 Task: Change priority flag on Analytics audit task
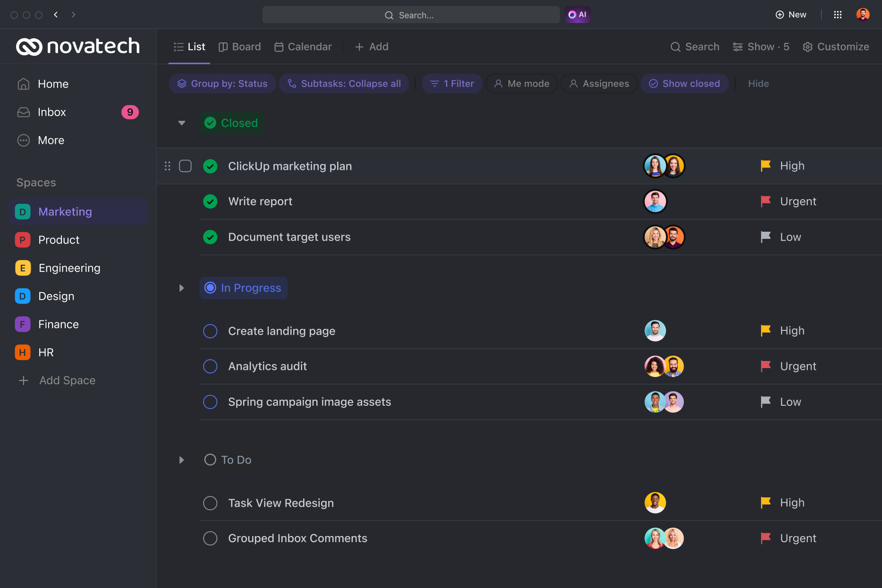click(765, 366)
